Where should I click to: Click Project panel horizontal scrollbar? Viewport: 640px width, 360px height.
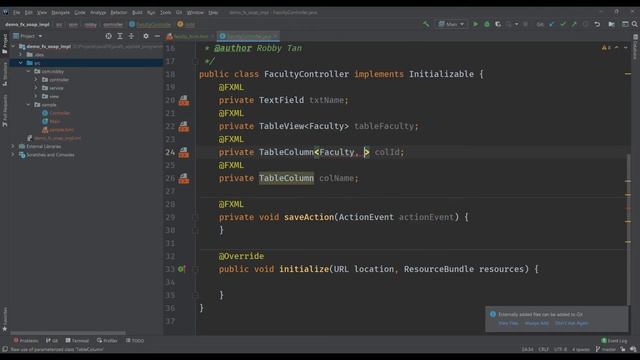68,333
